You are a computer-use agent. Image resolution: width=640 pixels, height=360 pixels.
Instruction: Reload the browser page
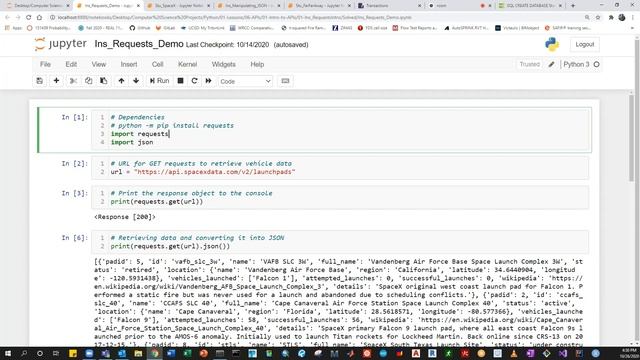[x=29, y=18]
